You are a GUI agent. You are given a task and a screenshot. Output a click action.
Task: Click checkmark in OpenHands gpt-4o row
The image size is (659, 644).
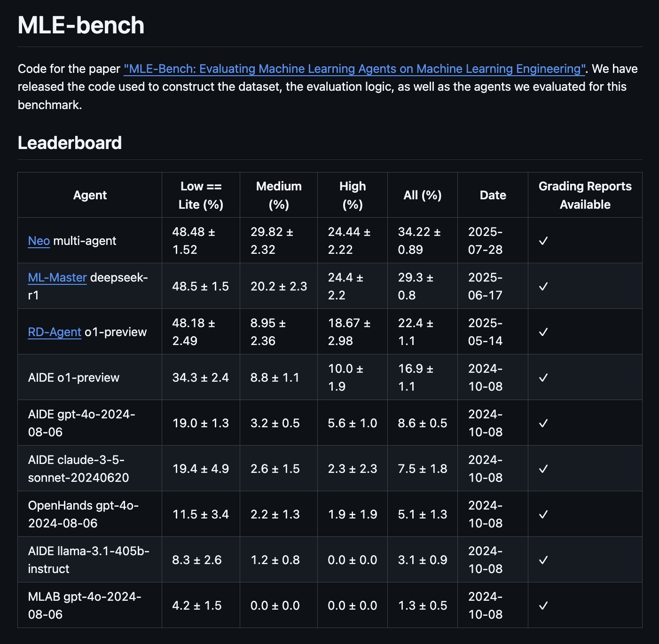[x=543, y=514]
